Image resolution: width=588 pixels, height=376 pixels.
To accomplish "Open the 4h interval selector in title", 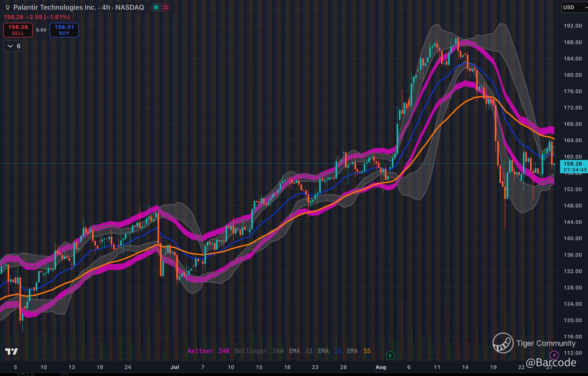I will pos(106,7).
